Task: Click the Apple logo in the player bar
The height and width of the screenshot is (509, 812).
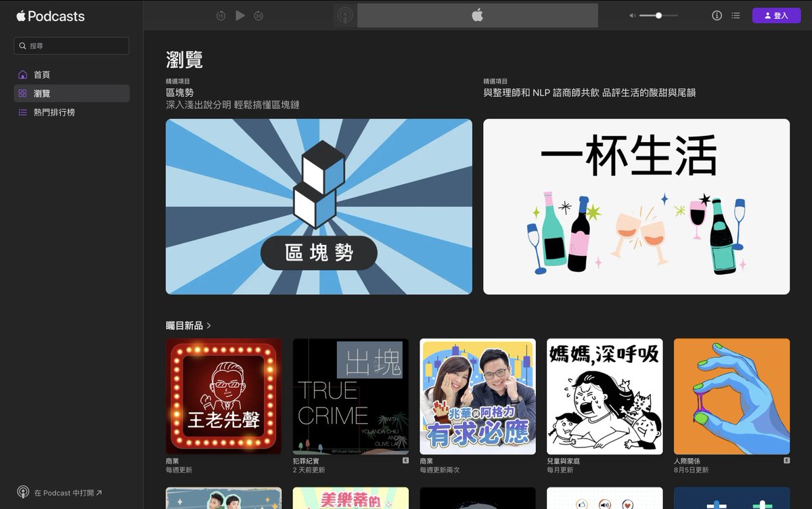Action: (x=477, y=15)
